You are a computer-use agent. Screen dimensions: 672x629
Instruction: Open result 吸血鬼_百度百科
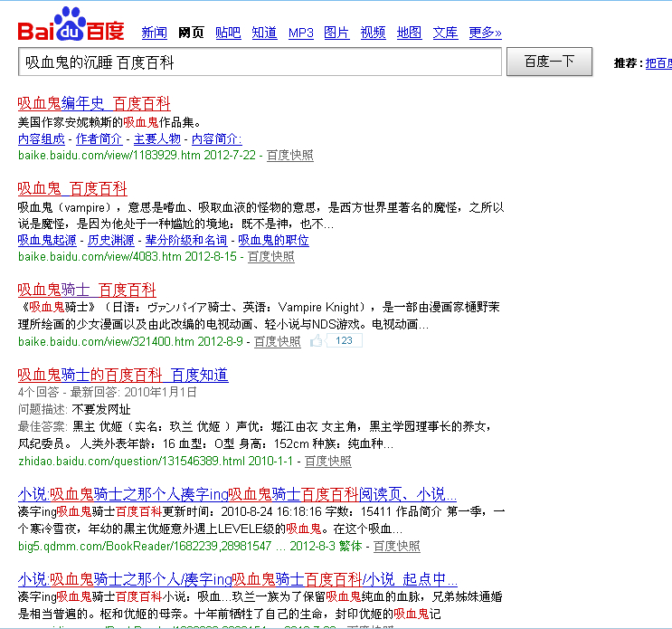point(72,188)
